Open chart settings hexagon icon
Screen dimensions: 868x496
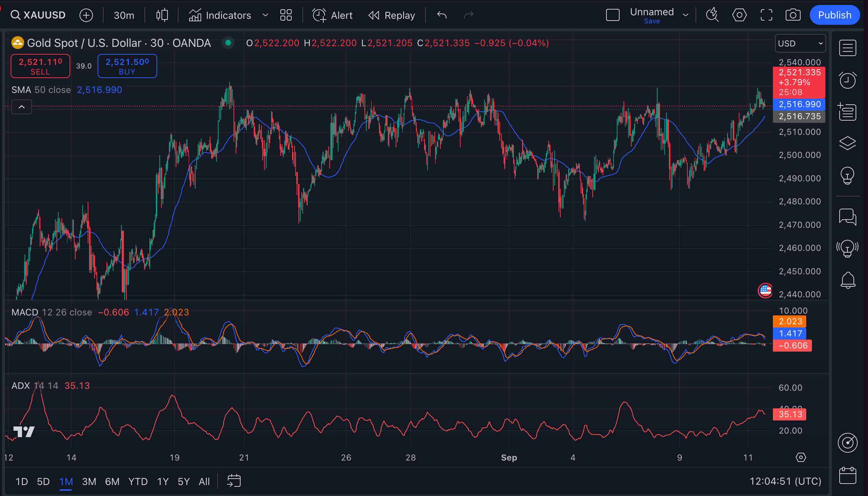739,15
